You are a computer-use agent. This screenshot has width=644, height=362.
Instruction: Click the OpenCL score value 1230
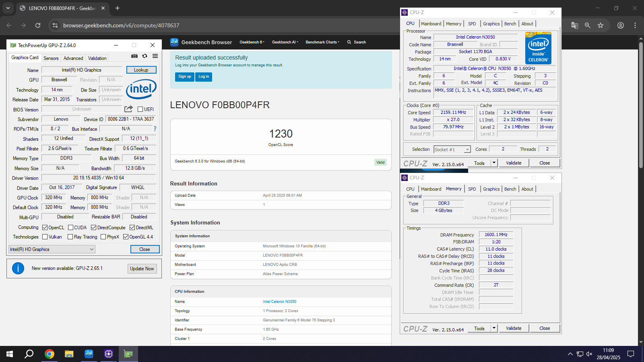tap(281, 134)
